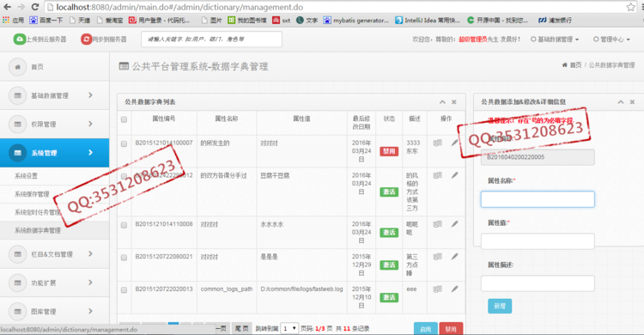Image resolution: width=644 pixels, height=335 pixels.
Task: Open the 管理中心 dropdown
Action: (x=611, y=40)
